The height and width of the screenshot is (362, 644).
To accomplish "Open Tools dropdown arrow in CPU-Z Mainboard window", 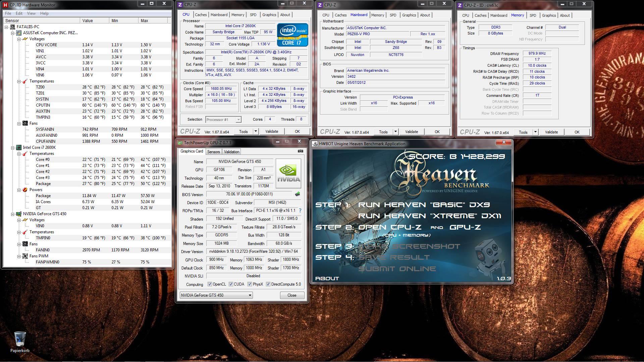I will [x=395, y=132].
